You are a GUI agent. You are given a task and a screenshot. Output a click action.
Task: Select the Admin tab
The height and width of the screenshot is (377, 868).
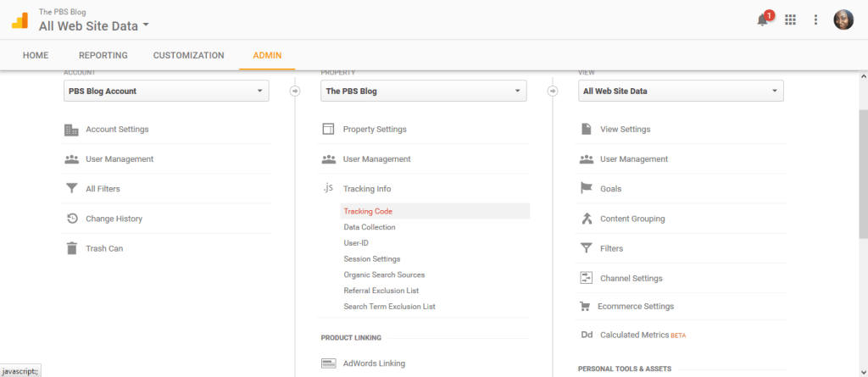pos(267,55)
